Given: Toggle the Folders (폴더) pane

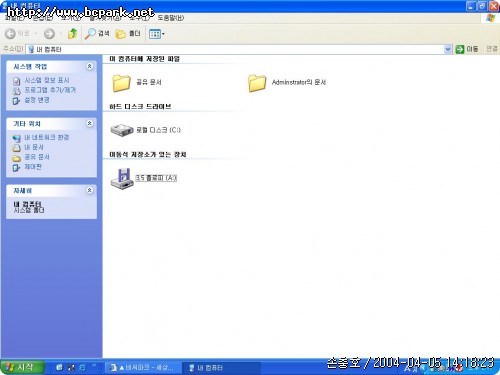Looking at the screenshot, I should click(x=128, y=33).
